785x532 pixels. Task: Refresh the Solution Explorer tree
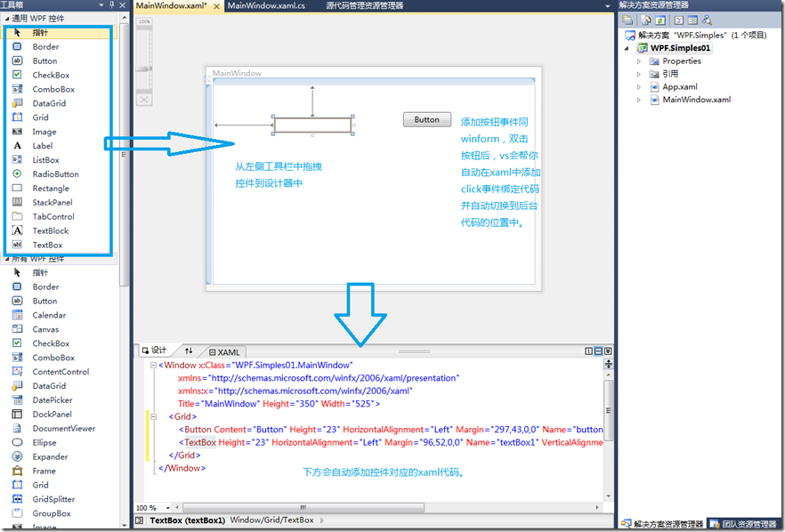[660, 20]
